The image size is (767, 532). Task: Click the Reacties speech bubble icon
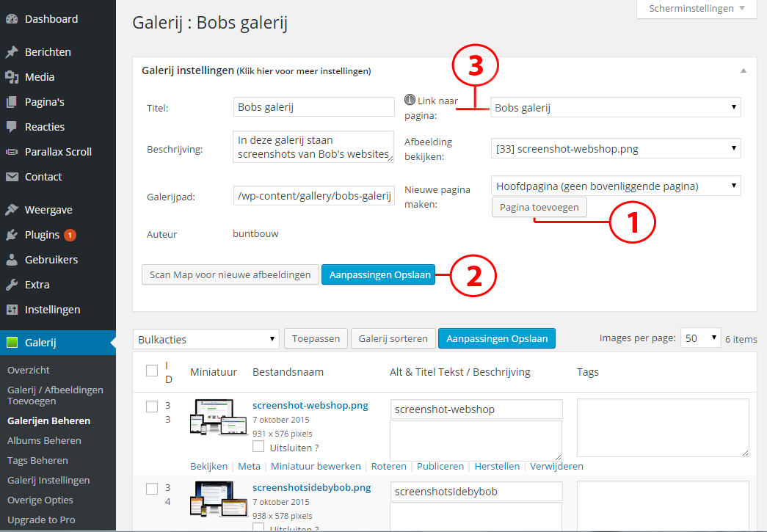[x=12, y=127]
